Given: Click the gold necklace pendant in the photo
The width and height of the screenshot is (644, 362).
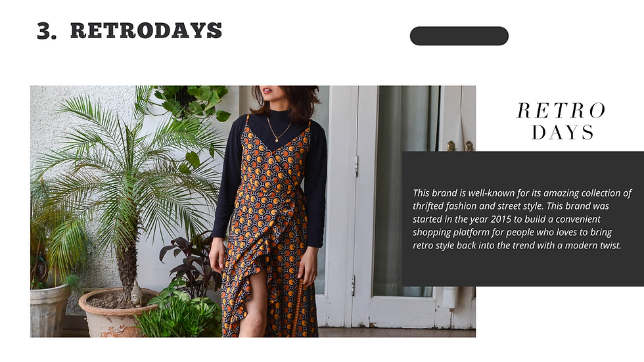Looking at the screenshot, I should click(x=277, y=140).
